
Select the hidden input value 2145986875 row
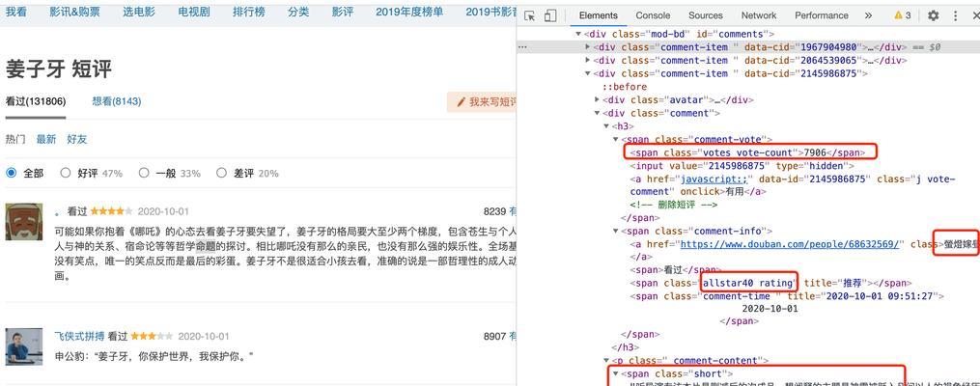[x=742, y=166]
